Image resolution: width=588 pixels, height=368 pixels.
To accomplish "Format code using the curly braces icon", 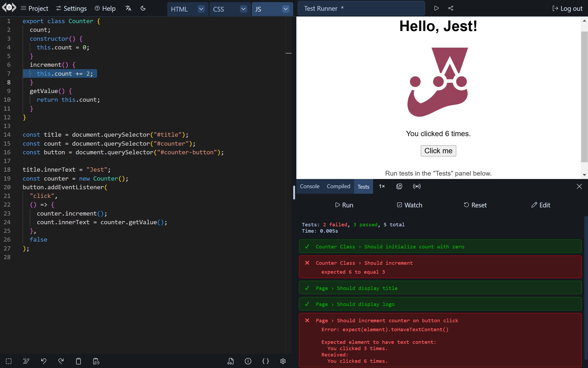I will tap(265, 361).
